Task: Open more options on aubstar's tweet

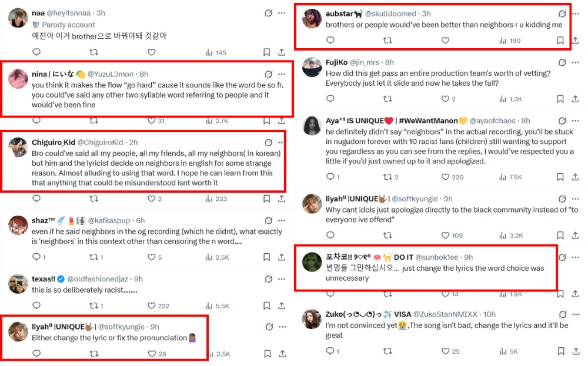Action: coord(576,14)
